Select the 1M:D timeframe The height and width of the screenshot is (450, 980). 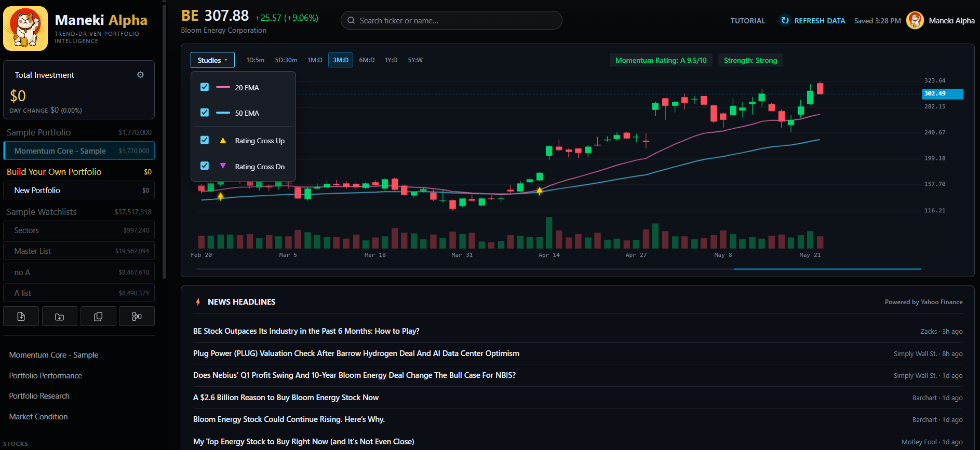(x=315, y=60)
